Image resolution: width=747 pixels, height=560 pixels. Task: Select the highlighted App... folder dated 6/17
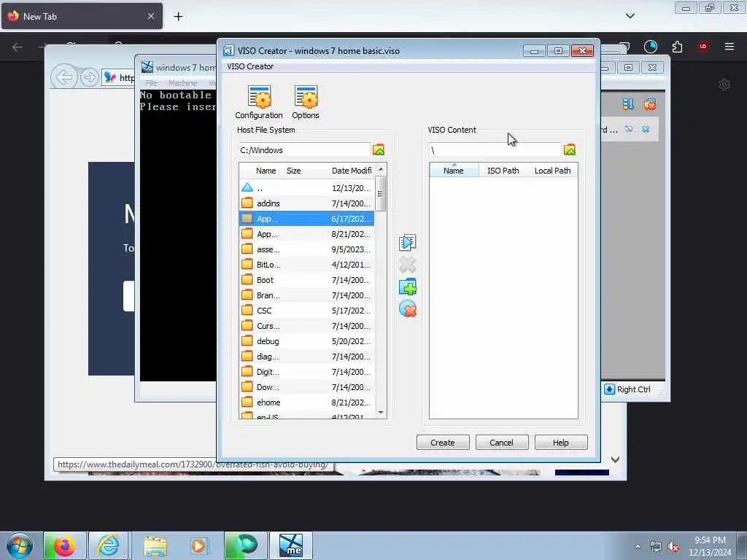click(x=306, y=219)
